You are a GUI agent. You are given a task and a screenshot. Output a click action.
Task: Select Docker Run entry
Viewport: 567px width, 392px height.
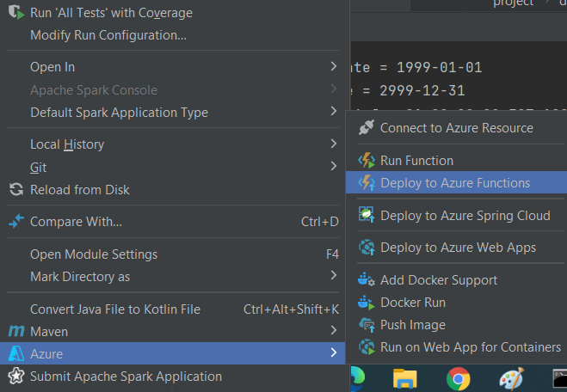coord(456,302)
